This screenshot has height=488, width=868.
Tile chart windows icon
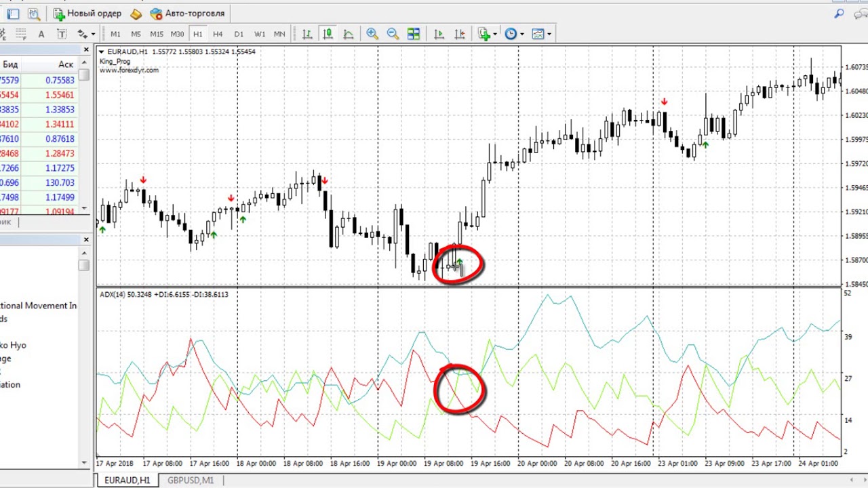[413, 34]
